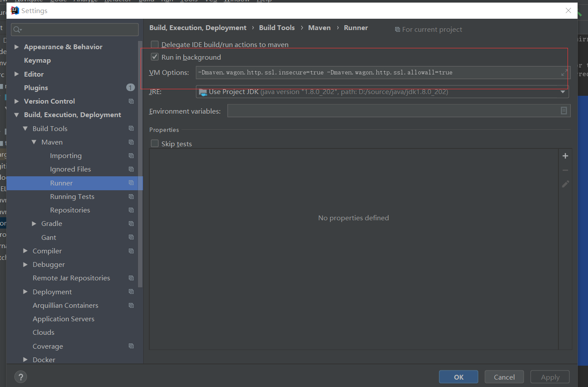The image size is (588, 387).
Task: Click project-level icon beside Ignored Files
Action: (131, 169)
